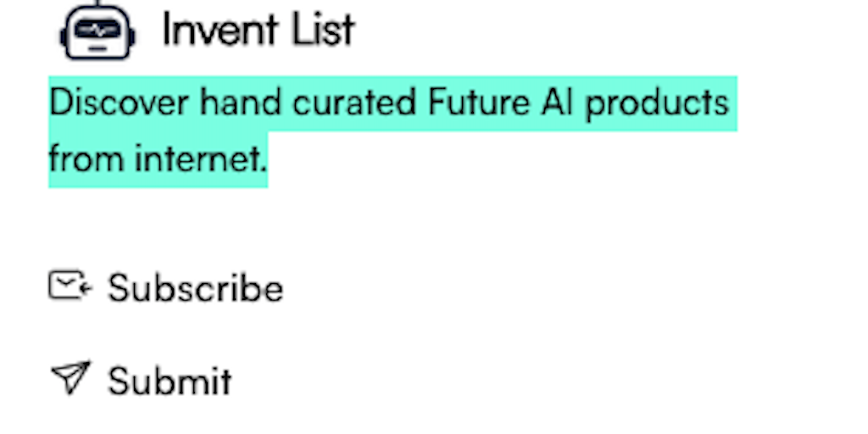Click the word "curated" in the tagline
The image size is (868, 434).
354,103
